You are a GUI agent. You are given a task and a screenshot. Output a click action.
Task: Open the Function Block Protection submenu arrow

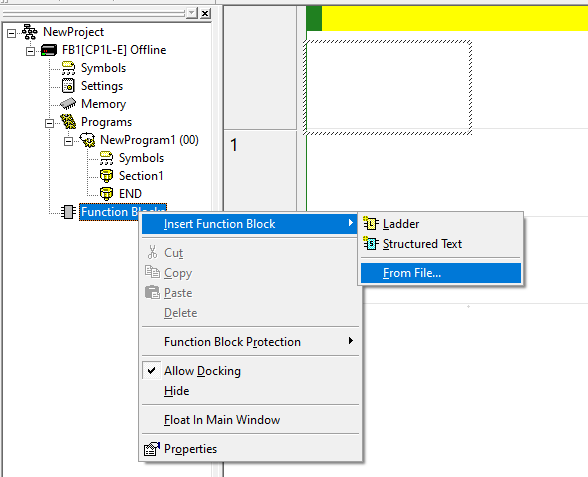(351, 341)
